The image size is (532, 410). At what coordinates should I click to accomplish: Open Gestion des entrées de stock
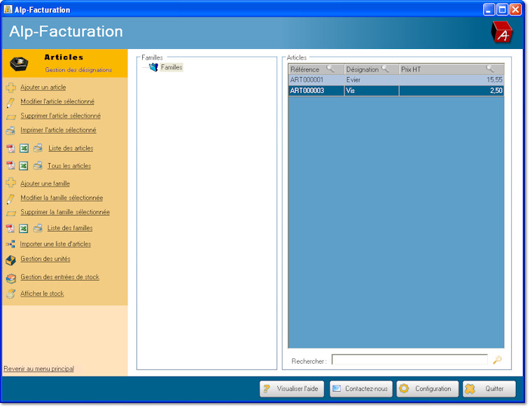click(59, 277)
